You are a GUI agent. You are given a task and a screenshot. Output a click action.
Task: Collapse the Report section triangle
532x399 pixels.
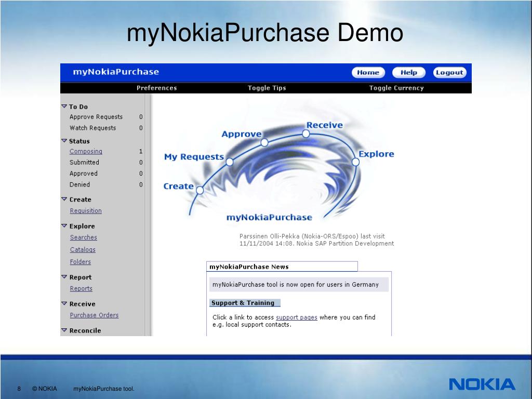point(64,277)
